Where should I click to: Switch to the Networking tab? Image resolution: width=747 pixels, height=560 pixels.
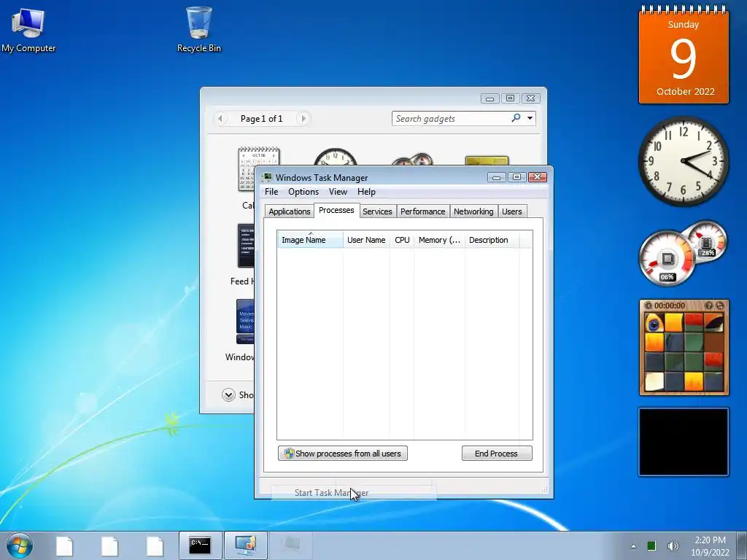473,211
